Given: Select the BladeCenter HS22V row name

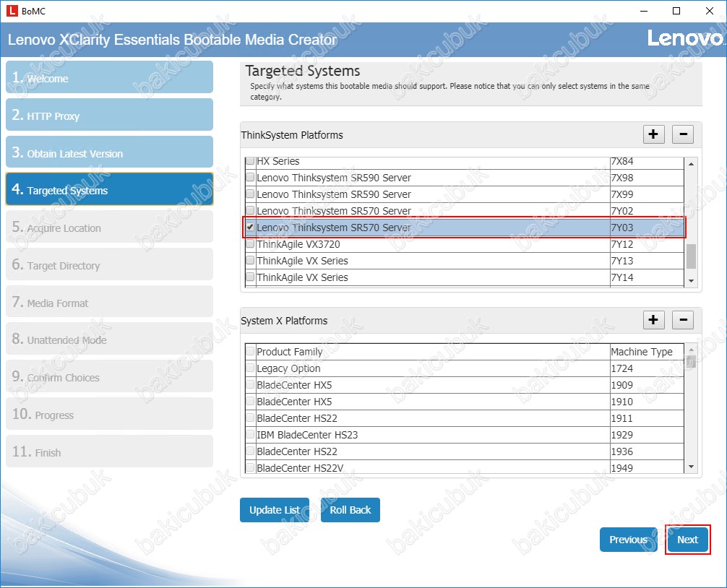Looking at the screenshot, I should point(300,468).
